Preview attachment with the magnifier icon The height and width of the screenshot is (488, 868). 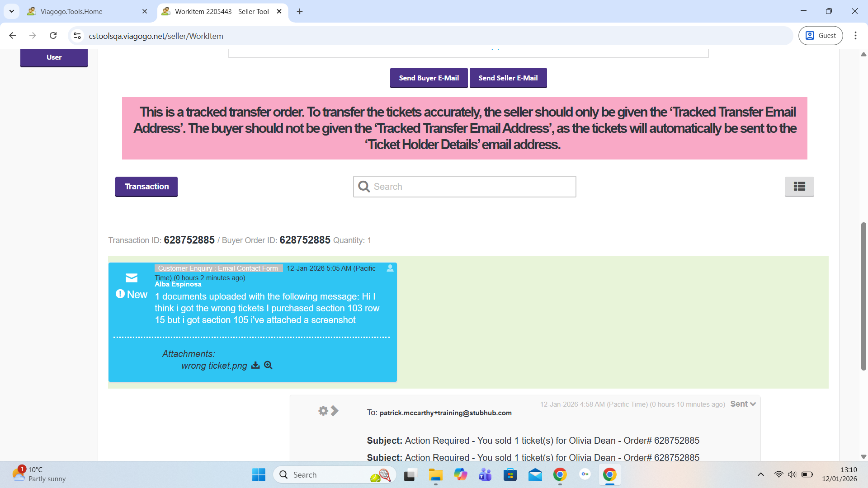tap(268, 365)
